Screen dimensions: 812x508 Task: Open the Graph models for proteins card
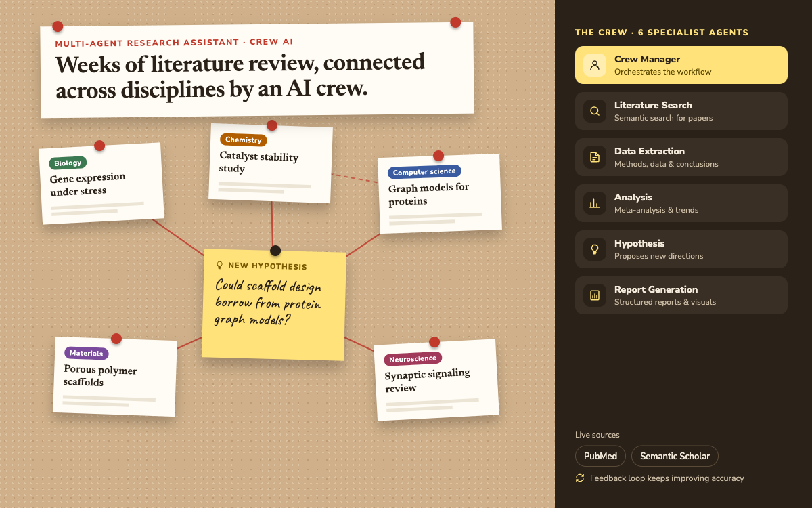tap(439, 194)
